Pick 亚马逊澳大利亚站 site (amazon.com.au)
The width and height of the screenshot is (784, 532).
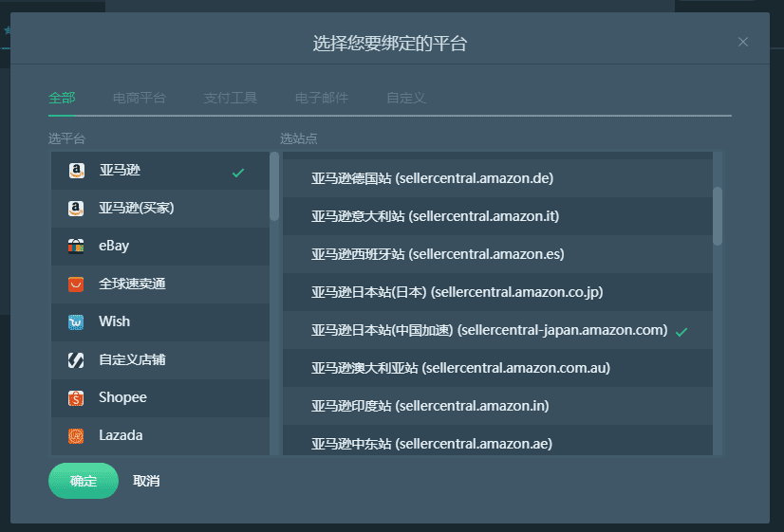(x=497, y=368)
